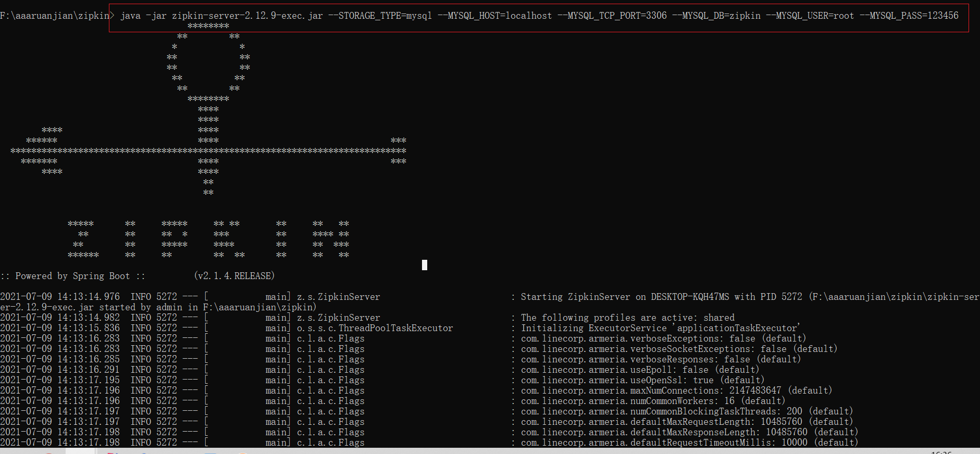980x454 pixels.
Task: Click zipkin-server-2.12.9-exec.jar in the command line
Action: (247, 16)
